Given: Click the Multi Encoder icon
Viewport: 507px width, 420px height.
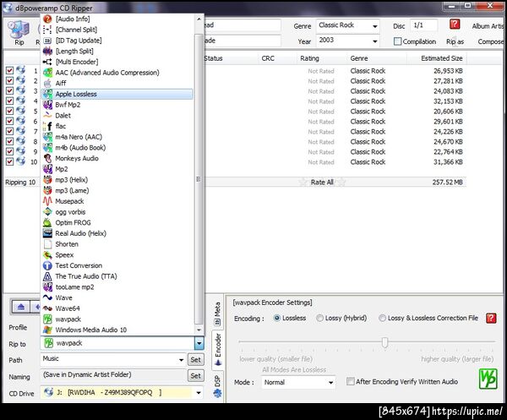Looking at the screenshot, I should tap(47, 62).
